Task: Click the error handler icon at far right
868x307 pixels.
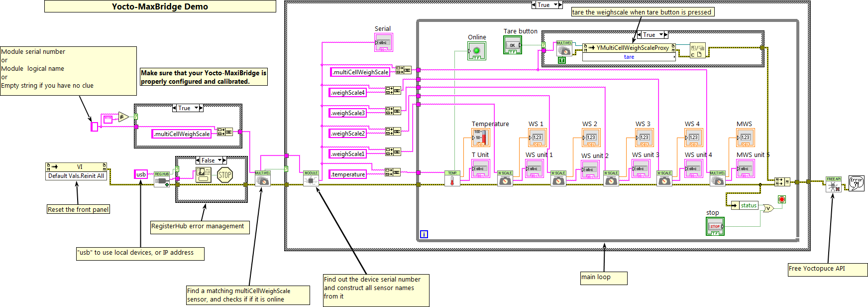Action: click(x=856, y=183)
